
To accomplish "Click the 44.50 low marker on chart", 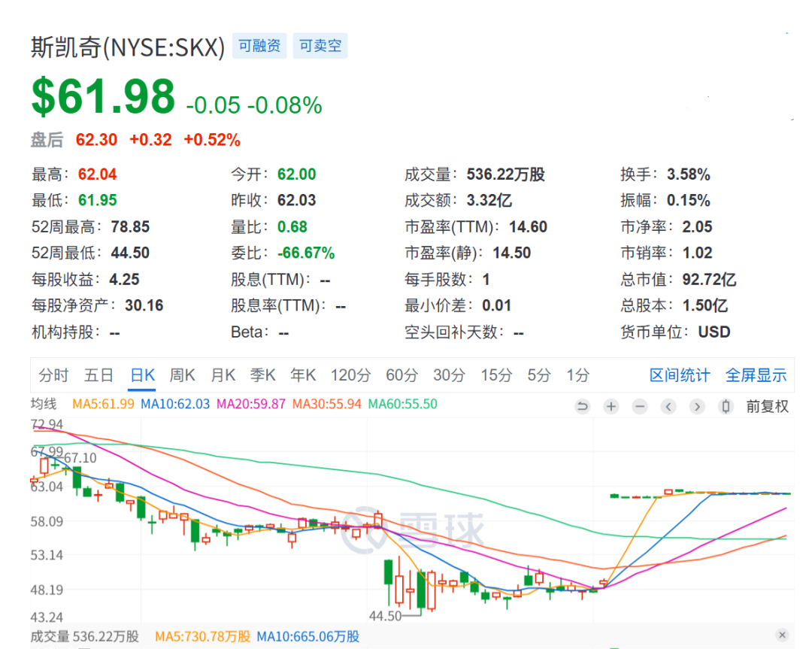I will tap(385, 616).
